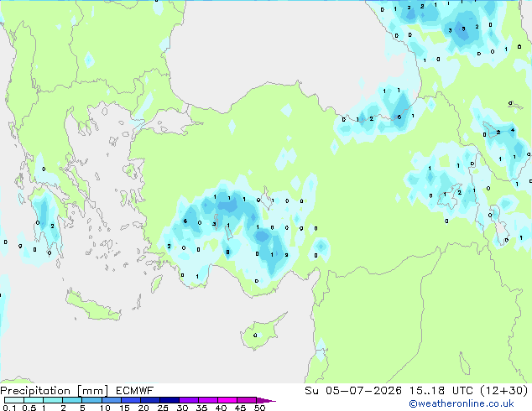Click the 25–30 mm navy legend swatch
Screen dimensions: 532x411
click(x=169, y=400)
